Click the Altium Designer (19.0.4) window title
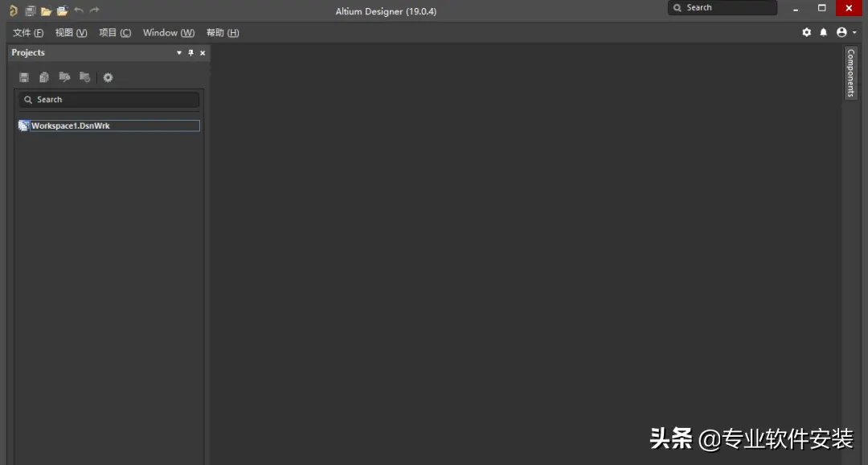This screenshot has height=465, width=868. [x=386, y=11]
